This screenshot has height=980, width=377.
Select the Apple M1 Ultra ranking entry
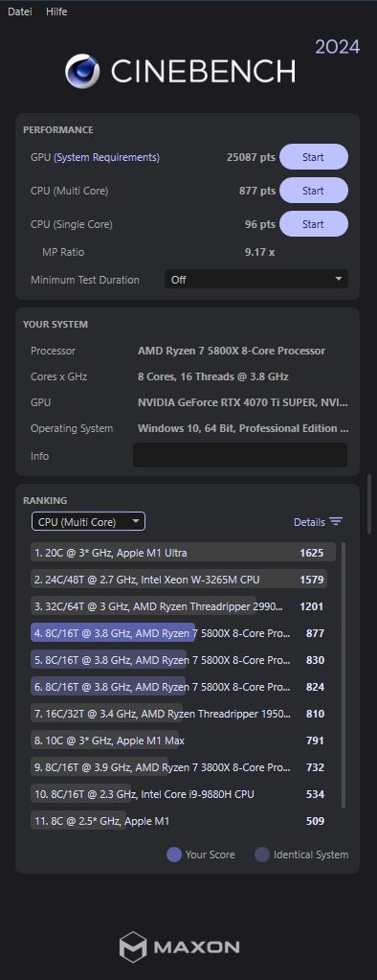[x=184, y=553]
